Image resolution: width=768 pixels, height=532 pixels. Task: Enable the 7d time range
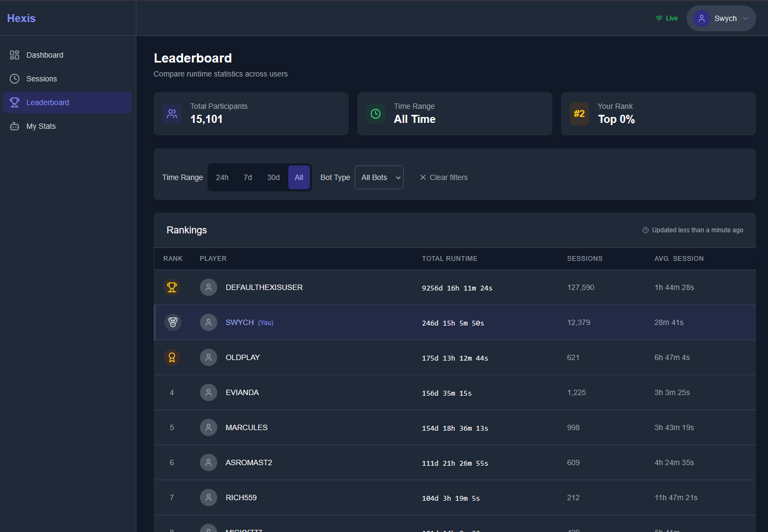pyautogui.click(x=247, y=177)
